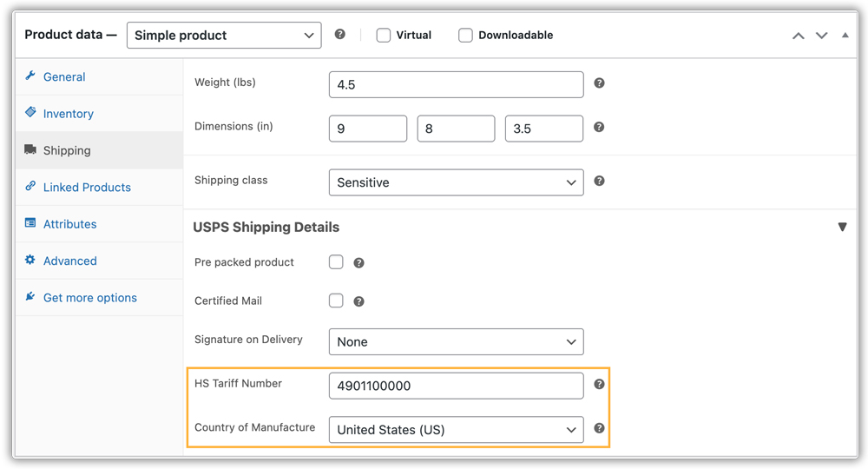
Task: Show help tip for HS Tariff Number
Action: [x=599, y=384]
